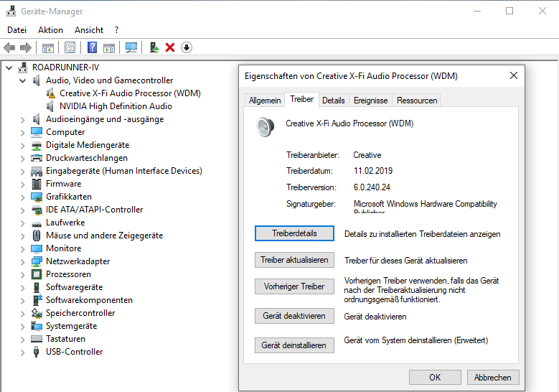Scan for hardware changes monitor icon

point(131,47)
